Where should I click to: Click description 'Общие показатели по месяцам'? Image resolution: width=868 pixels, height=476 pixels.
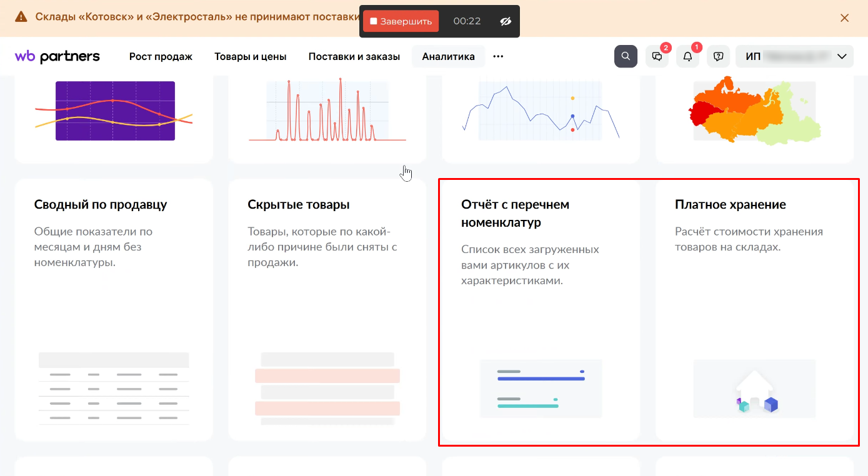[94, 247]
